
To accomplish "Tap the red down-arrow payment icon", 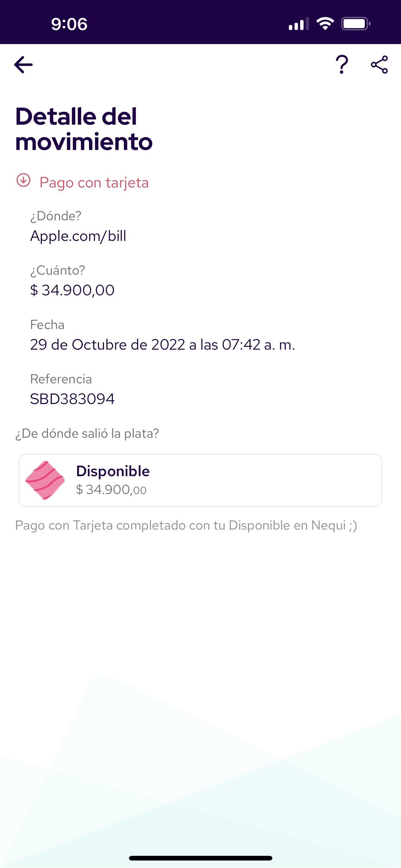I will point(23,180).
